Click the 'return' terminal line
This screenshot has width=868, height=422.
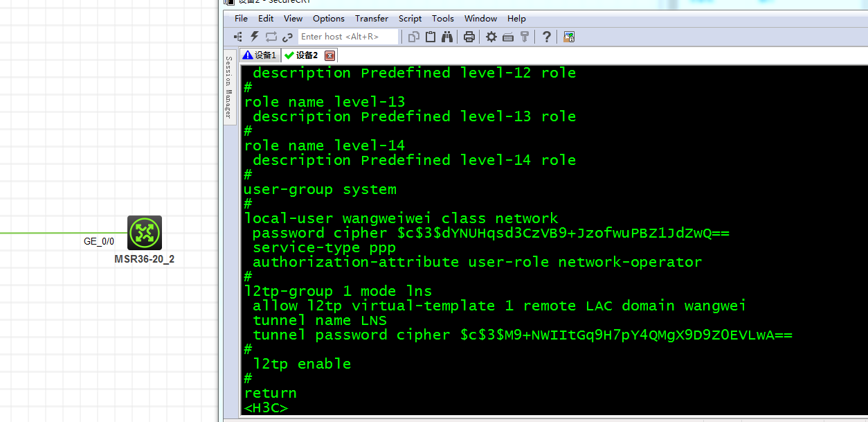(x=270, y=393)
